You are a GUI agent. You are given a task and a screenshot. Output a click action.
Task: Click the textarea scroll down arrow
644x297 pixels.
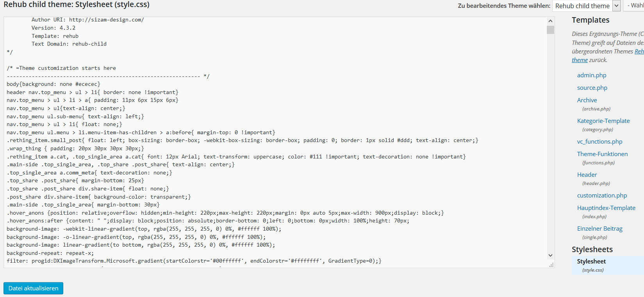tap(550, 256)
